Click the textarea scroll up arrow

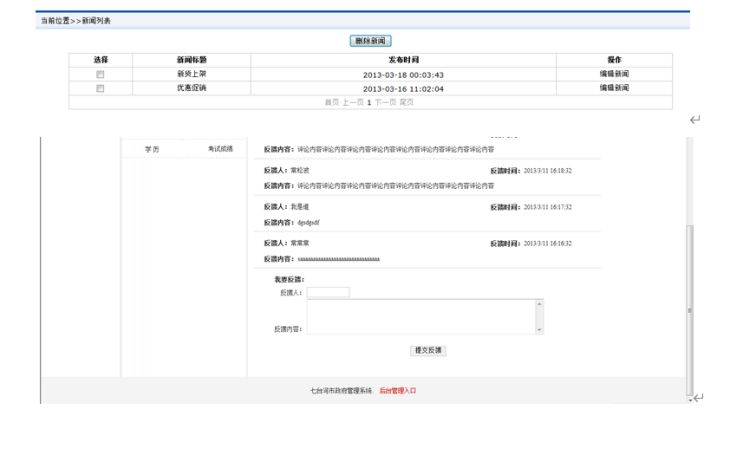tap(540, 304)
